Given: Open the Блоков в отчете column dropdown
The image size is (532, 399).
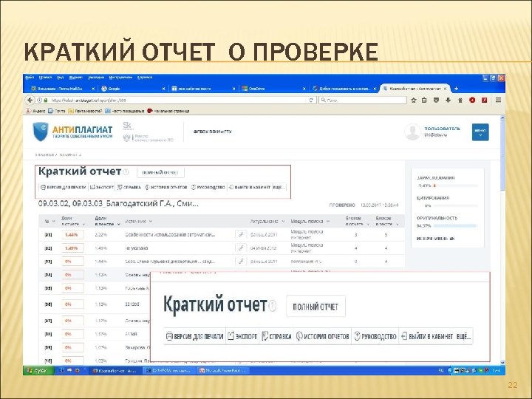Looking at the screenshot, I should (x=367, y=225).
